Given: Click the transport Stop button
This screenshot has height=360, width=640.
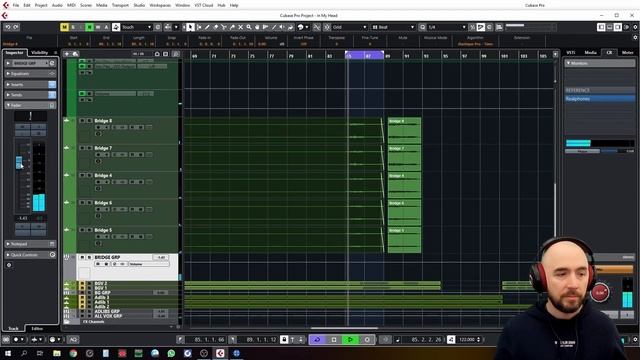Looking at the screenshot, I should tap(334, 340).
